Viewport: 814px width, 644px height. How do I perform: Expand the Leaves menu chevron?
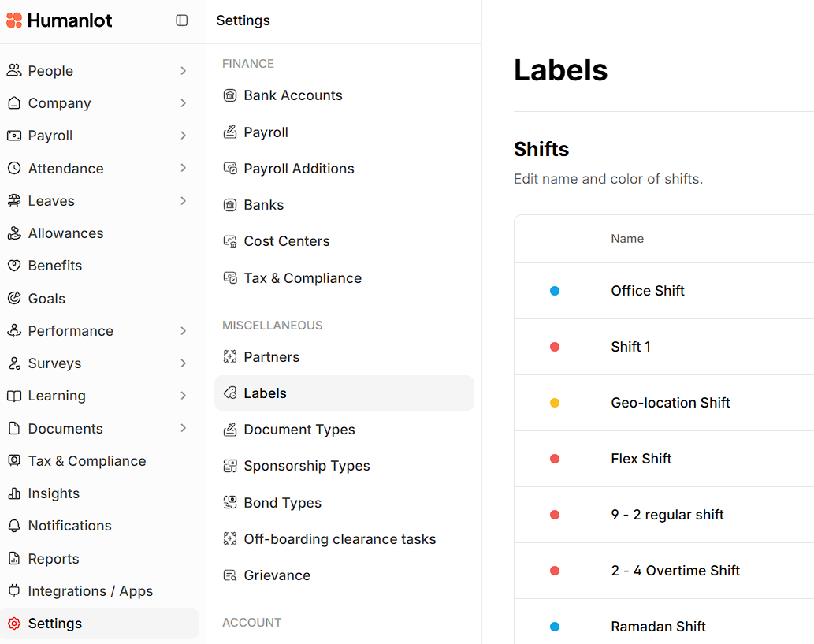(184, 200)
